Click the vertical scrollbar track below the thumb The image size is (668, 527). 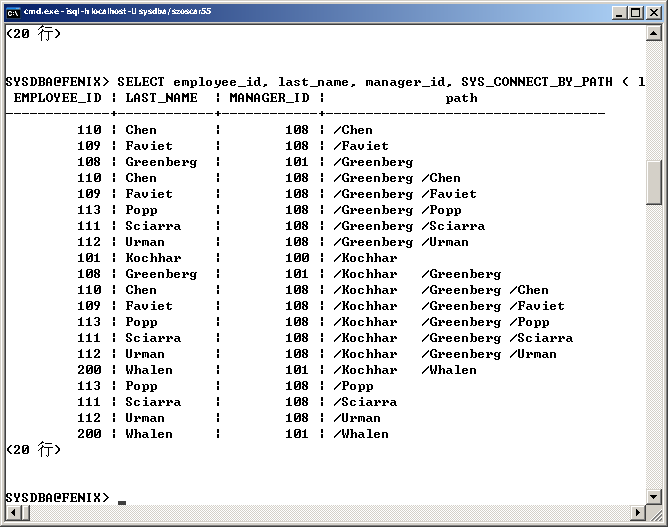tap(655, 350)
